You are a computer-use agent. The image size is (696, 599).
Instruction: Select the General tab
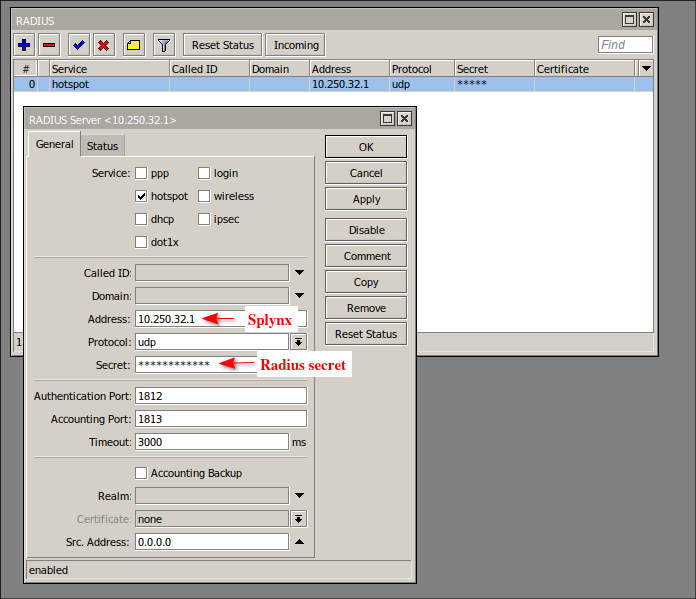pos(55,144)
